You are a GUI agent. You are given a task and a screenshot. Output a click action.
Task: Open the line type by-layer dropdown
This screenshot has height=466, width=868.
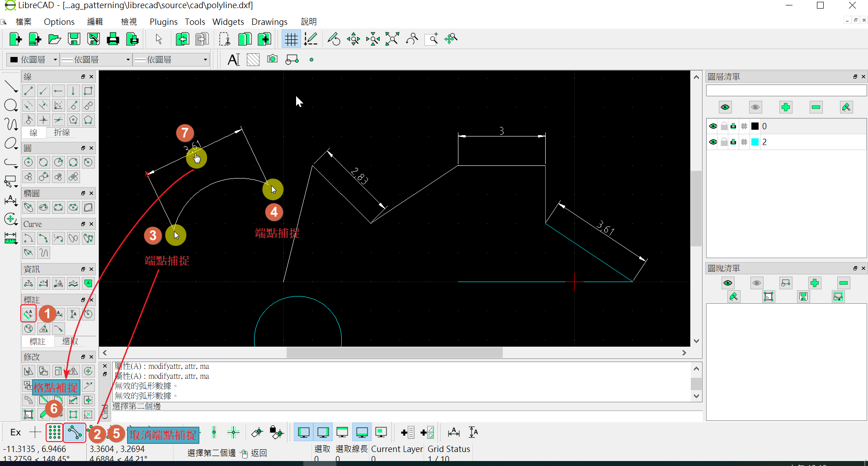coord(171,60)
